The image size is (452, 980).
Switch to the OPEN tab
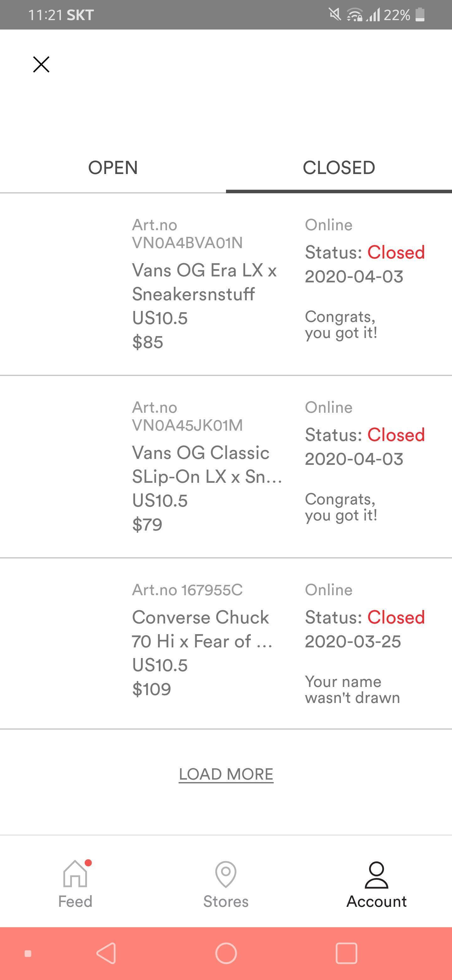tap(113, 168)
